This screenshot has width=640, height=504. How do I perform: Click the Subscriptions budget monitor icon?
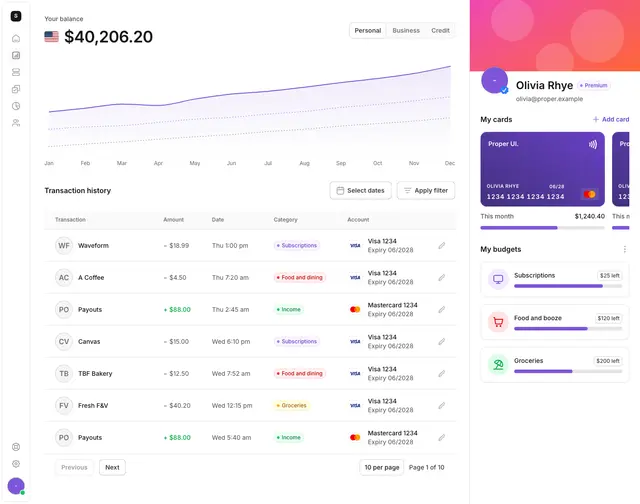498,280
